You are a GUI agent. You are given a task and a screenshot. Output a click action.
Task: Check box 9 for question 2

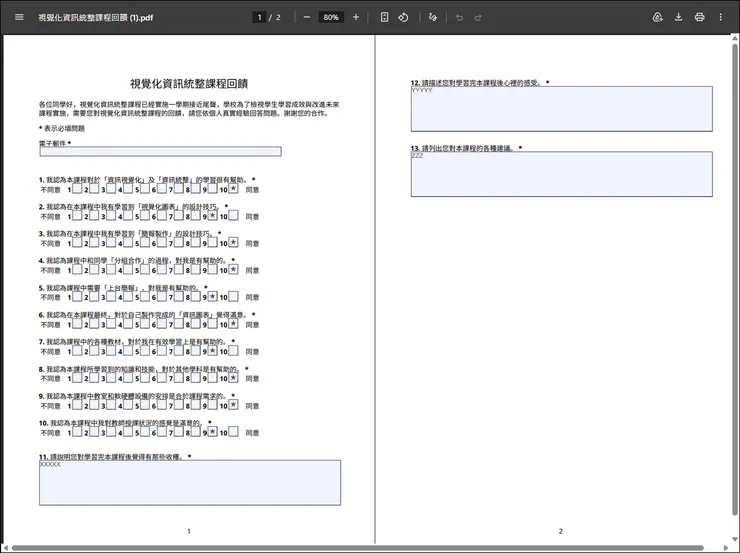tap(213, 216)
